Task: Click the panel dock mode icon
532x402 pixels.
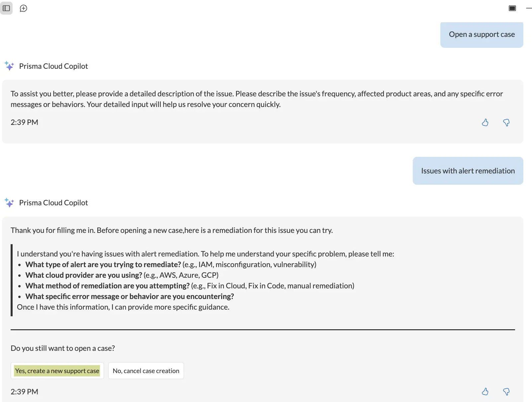Action: 512,8
